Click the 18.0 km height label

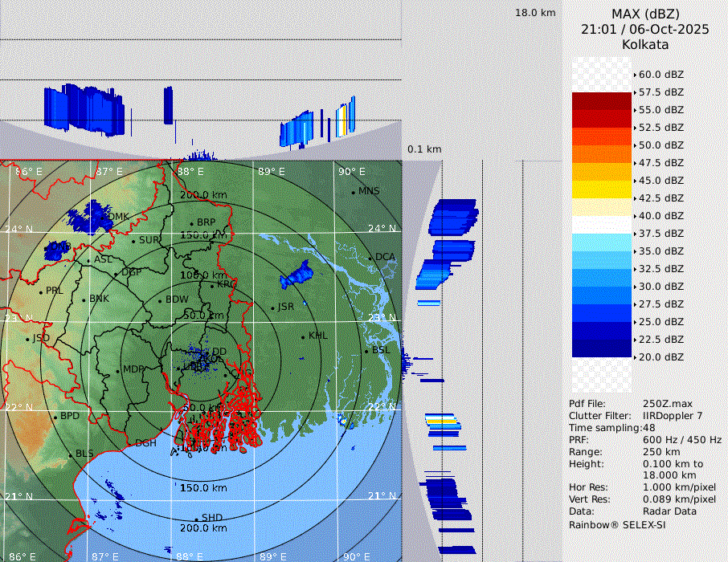click(x=535, y=13)
